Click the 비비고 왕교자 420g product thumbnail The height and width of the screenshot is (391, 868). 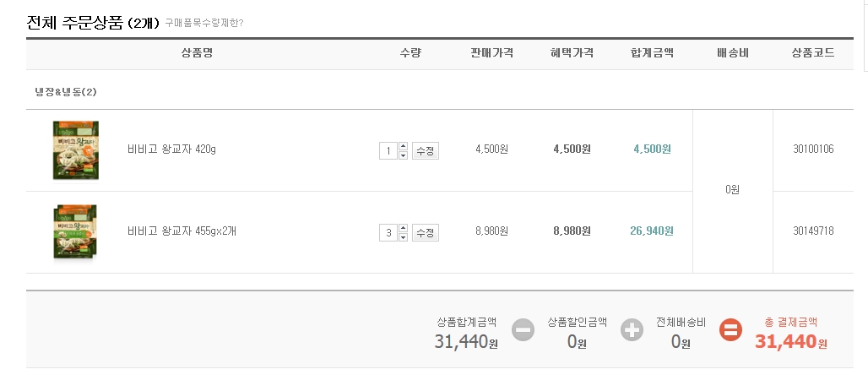coord(76,150)
